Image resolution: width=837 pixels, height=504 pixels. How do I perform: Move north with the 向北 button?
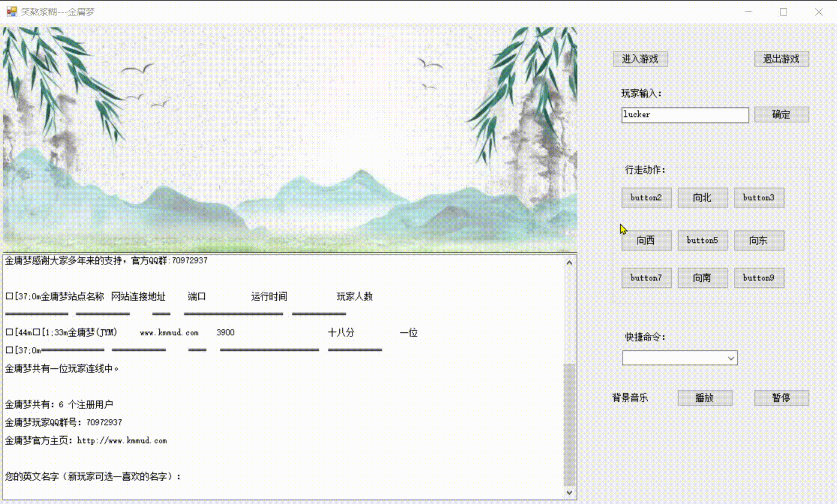(703, 197)
